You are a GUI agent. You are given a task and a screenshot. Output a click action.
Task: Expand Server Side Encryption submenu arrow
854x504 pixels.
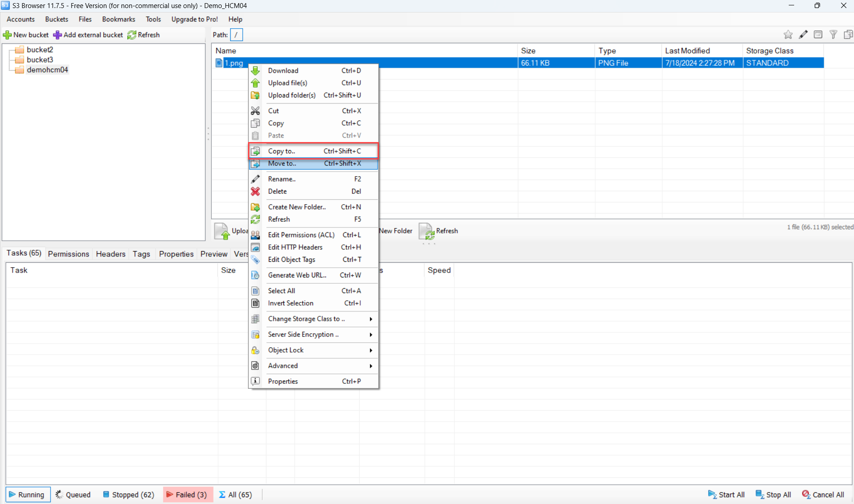pyautogui.click(x=370, y=335)
